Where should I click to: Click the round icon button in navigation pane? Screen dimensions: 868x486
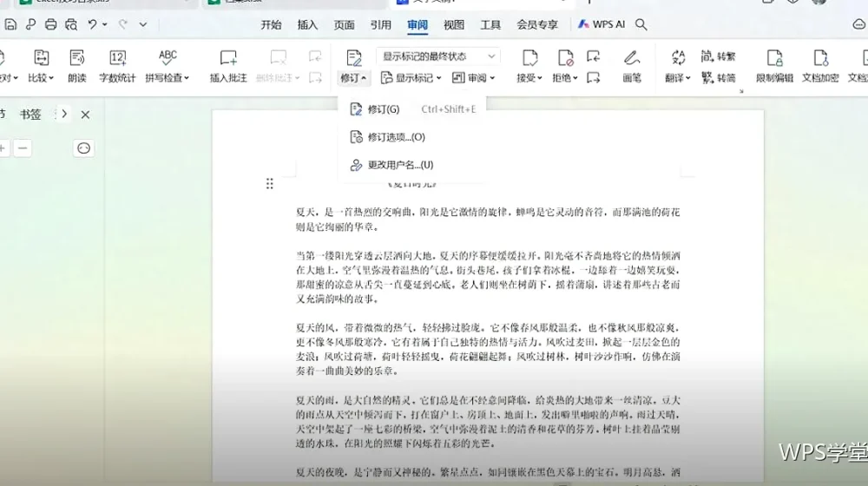pos(83,148)
